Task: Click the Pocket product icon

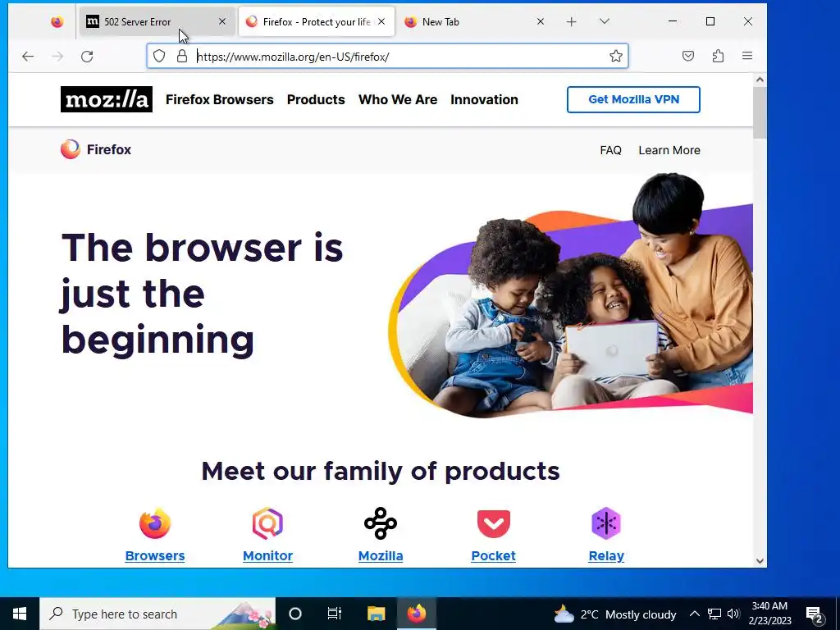Action: 493,523
